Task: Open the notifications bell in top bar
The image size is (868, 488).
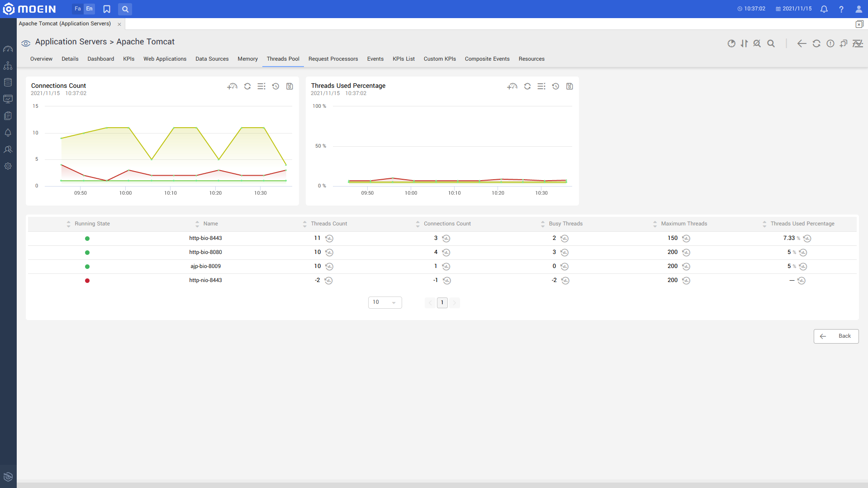Action: click(x=824, y=9)
